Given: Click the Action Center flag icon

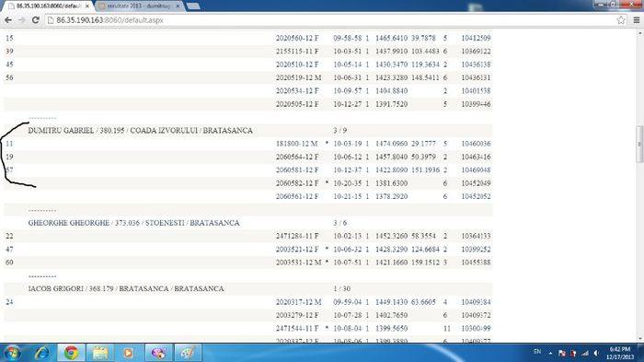Looking at the screenshot, I should point(561,353).
